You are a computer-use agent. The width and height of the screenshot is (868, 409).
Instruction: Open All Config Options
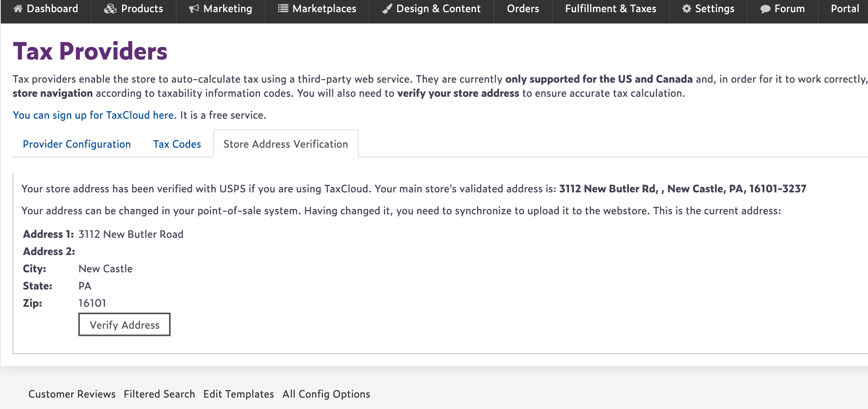pos(326,394)
